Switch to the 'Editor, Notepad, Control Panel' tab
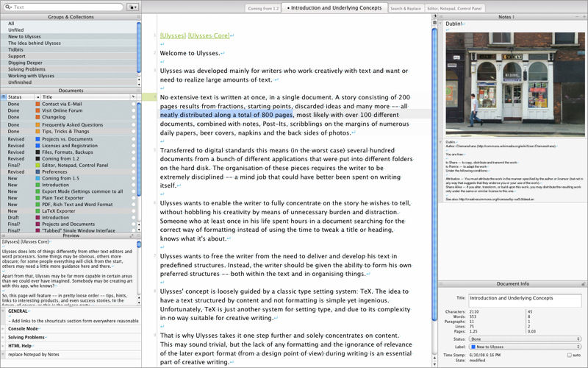Screen dimensions: 588x368 (x=454, y=8)
